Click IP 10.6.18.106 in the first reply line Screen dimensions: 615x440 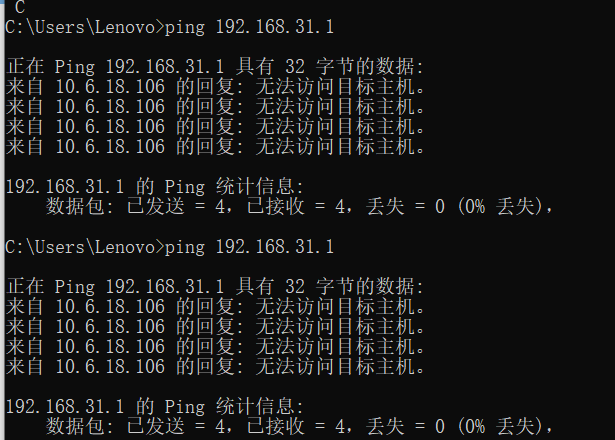coord(110,87)
